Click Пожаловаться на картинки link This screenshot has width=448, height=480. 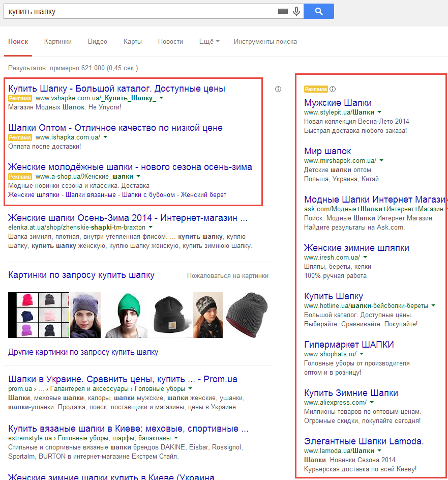pyautogui.click(x=228, y=276)
